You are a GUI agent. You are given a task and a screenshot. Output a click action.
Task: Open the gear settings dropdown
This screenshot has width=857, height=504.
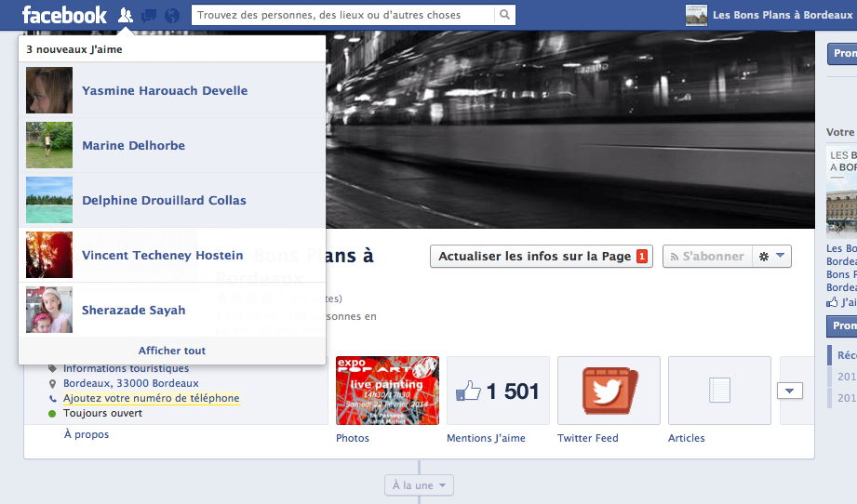[771, 256]
